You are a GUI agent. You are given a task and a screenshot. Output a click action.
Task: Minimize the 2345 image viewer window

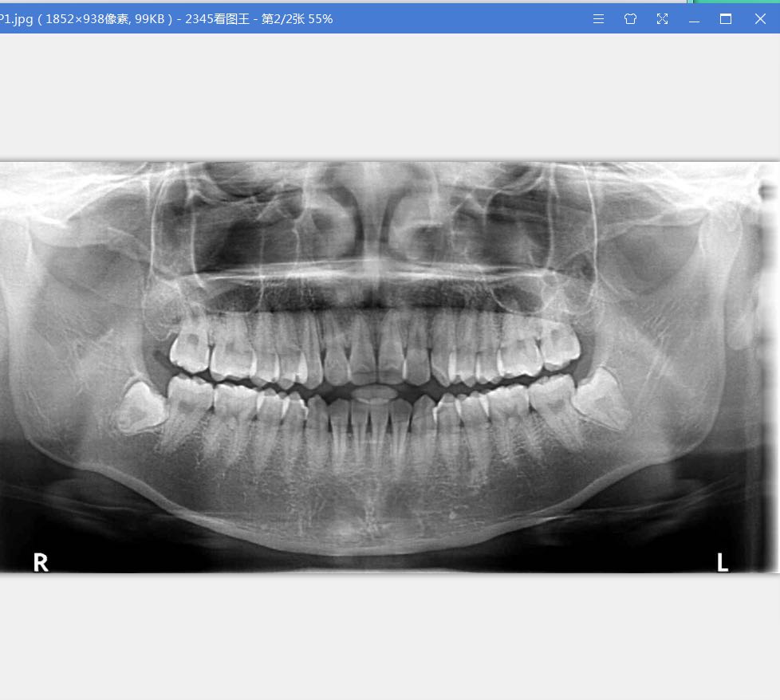(694, 22)
